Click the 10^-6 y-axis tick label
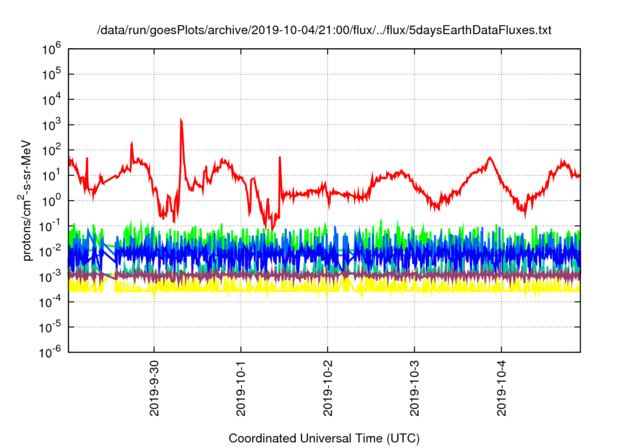Image resolution: width=640 pixels, height=448 pixels. pos(50,352)
